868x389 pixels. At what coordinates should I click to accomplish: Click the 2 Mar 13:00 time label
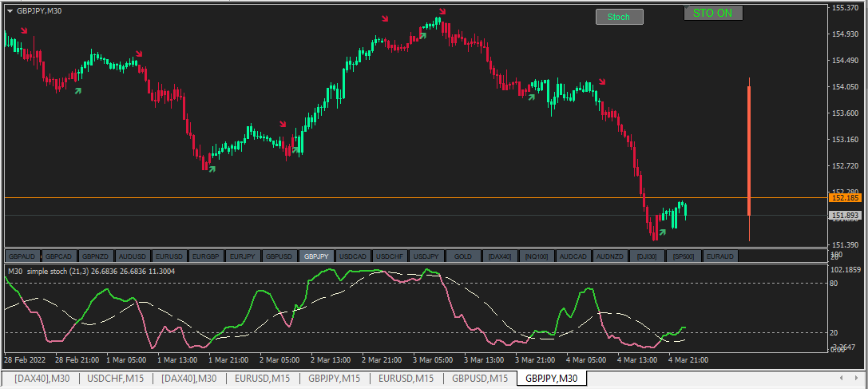(x=331, y=359)
